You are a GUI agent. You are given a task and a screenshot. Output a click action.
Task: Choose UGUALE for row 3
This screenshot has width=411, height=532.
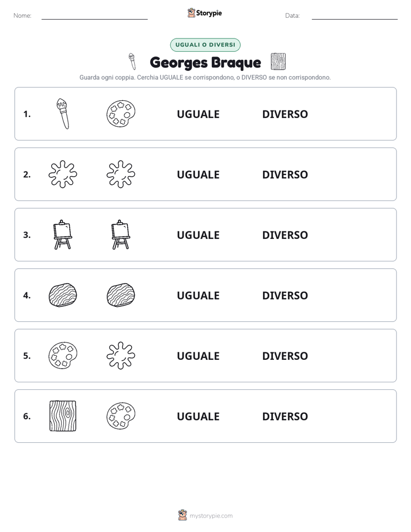coord(199,235)
